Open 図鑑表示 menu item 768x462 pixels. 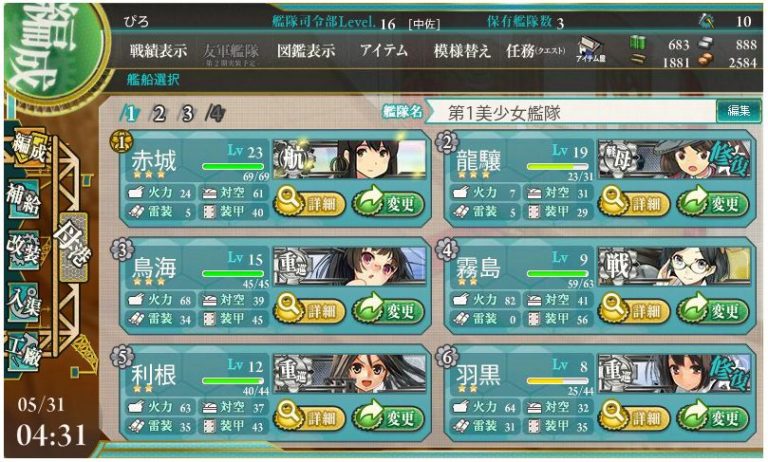click(306, 50)
